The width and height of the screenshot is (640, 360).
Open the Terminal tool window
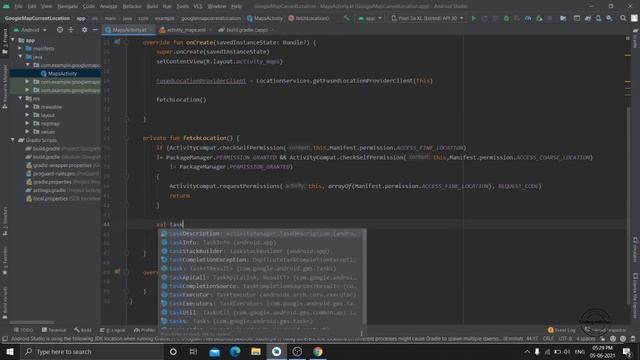click(x=54, y=330)
